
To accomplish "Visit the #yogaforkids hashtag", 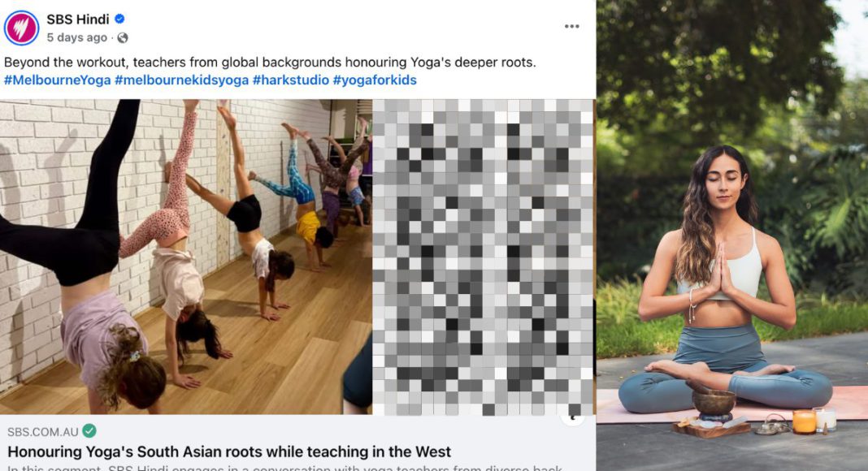I will (375, 80).
